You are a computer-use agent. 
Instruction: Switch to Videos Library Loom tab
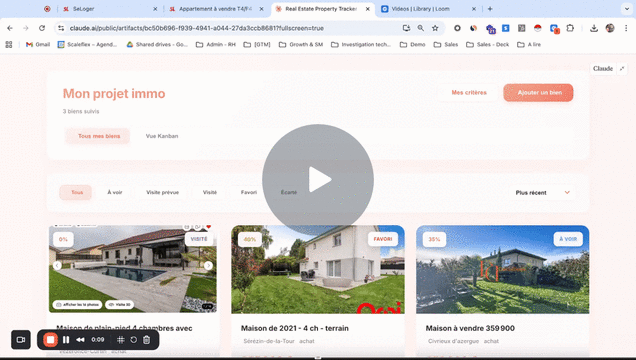click(x=428, y=9)
